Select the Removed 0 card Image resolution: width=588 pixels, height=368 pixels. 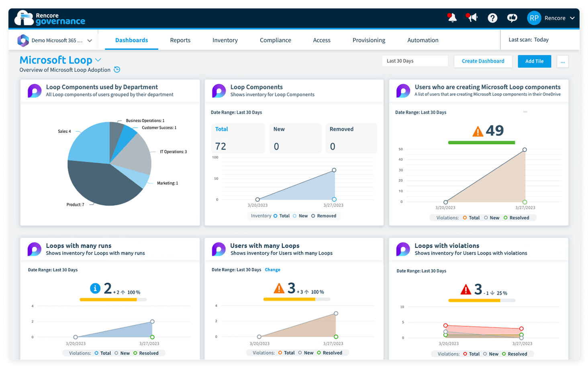pos(351,138)
